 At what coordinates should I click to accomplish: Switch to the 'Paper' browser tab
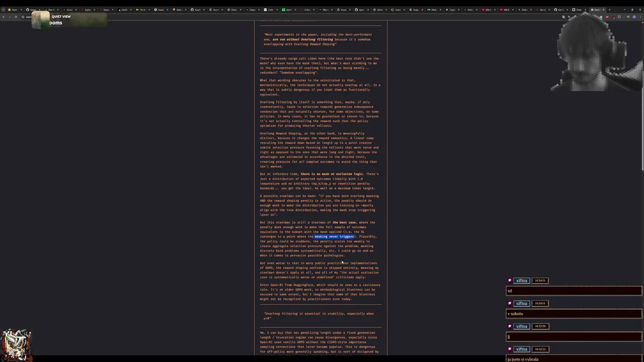click(15, 10)
